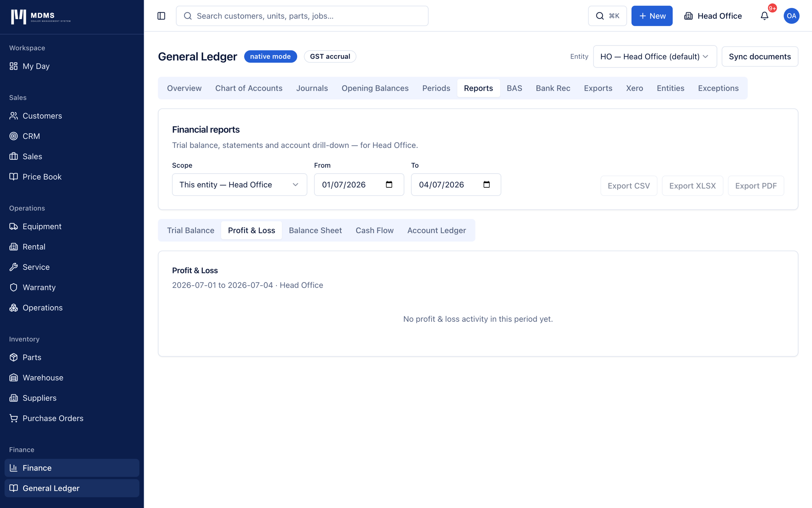Click the native mode badge
The height and width of the screenshot is (508, 812).
[x=270, y=56]
